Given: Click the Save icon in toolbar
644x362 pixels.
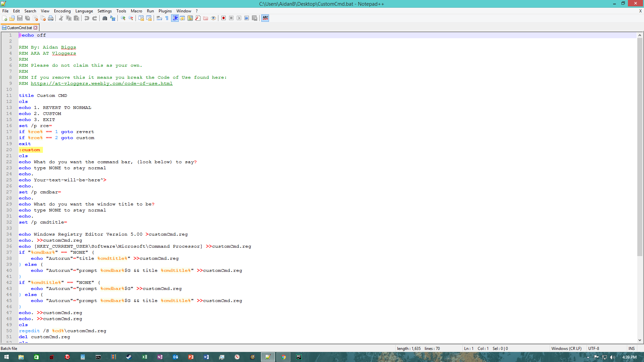Looking at the screenshot, I should [x=20, y=18].
